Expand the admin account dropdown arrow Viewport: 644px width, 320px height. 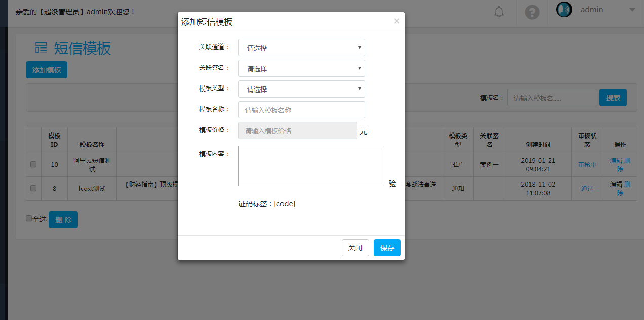pos(632,10)
